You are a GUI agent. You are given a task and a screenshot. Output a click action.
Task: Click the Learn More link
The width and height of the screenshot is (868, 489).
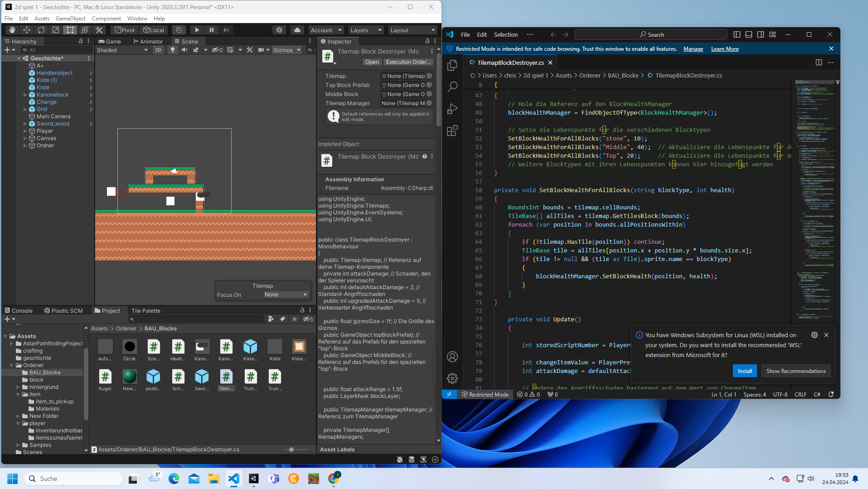[x=724, y=49]
